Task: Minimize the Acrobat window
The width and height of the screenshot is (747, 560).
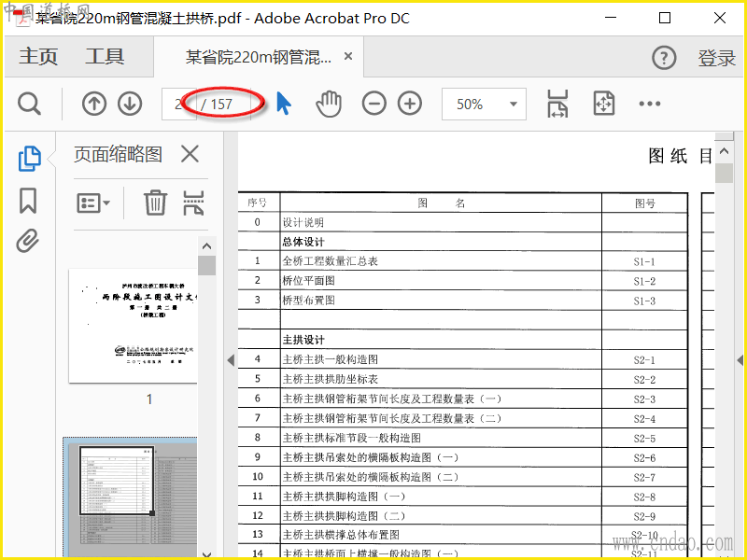Action: [611, 18]
